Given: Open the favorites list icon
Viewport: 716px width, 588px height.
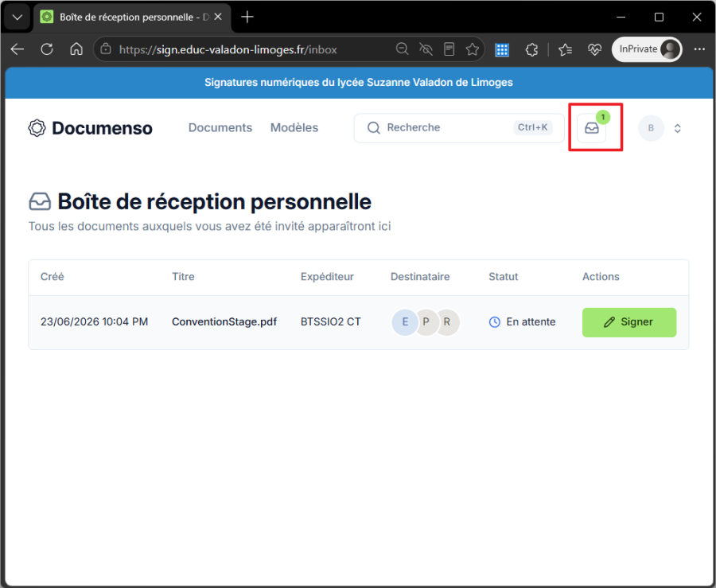Looking at the screenshot, I should point(566,49).
